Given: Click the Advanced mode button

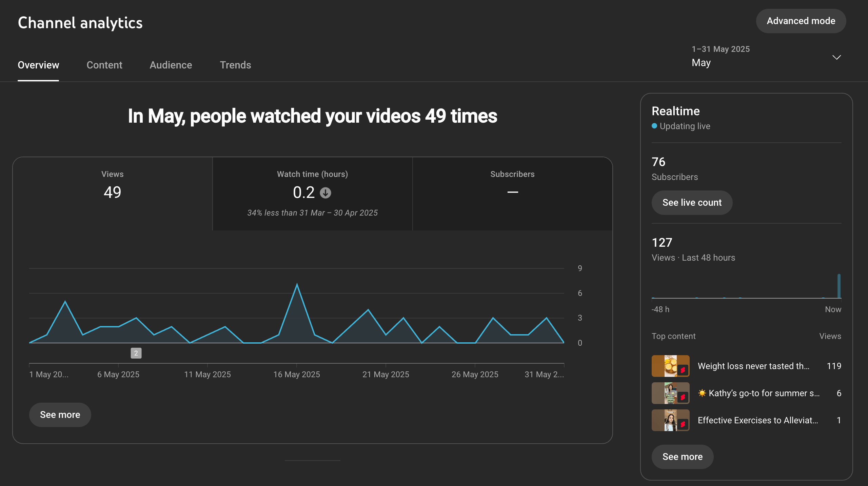Looking at the screenshot, I should [801, 21].
